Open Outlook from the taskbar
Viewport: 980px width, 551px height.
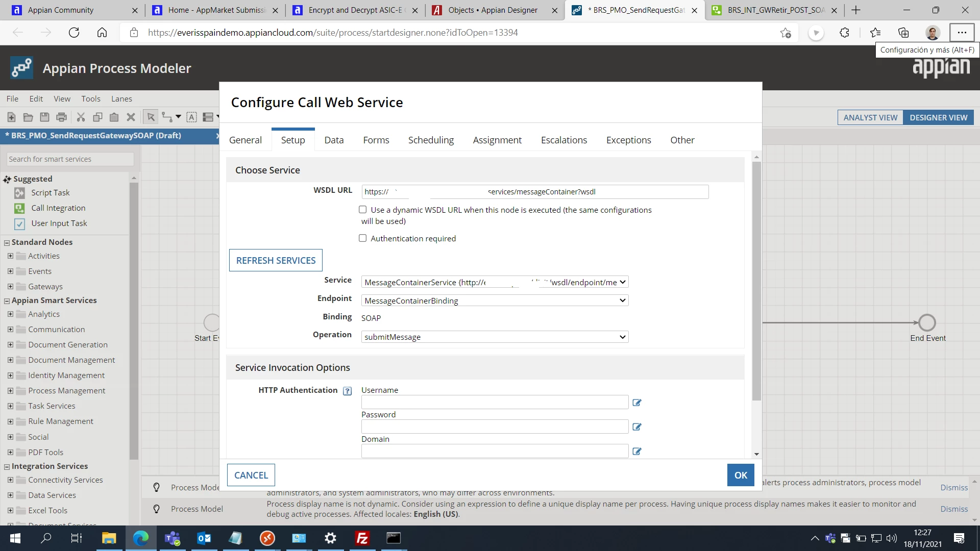point(204,538)
